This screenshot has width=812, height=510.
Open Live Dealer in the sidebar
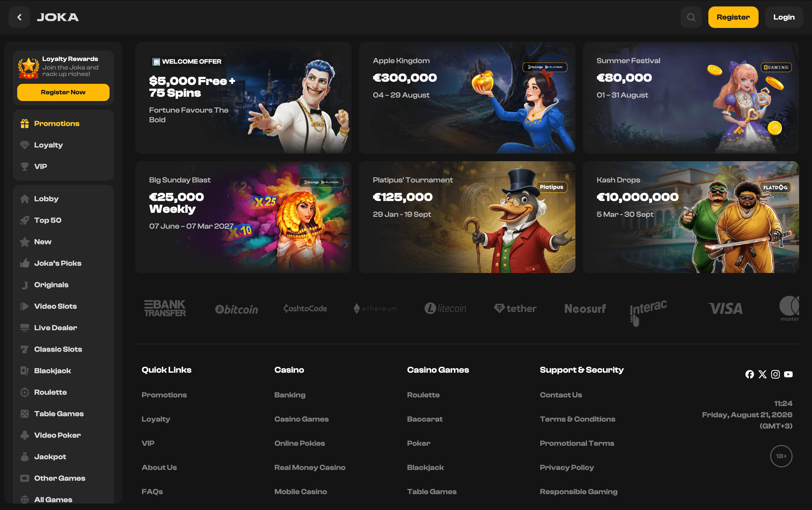(63, 328)
